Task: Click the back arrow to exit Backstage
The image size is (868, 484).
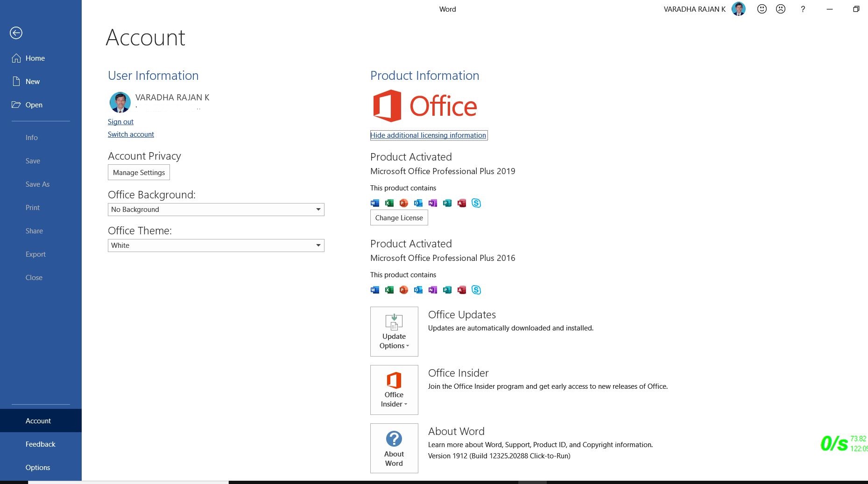Action: point(16,33)
